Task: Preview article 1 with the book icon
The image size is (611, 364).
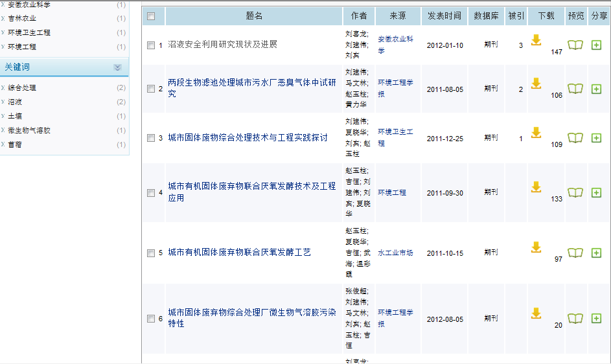Action: tap(575, 45)
